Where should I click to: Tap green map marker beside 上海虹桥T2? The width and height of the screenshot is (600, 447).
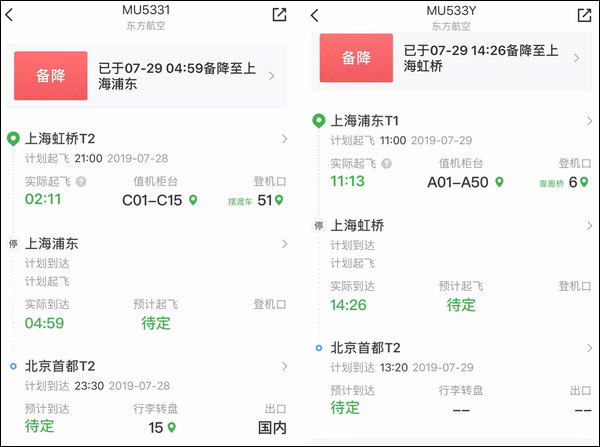[x=12, y=138]
